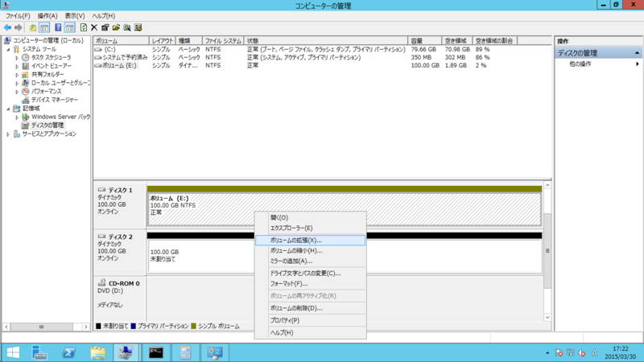Viewport: 644px width, 362px height.
Task: Click the Refresh icon in the toolbar
Action: [83, 27]
